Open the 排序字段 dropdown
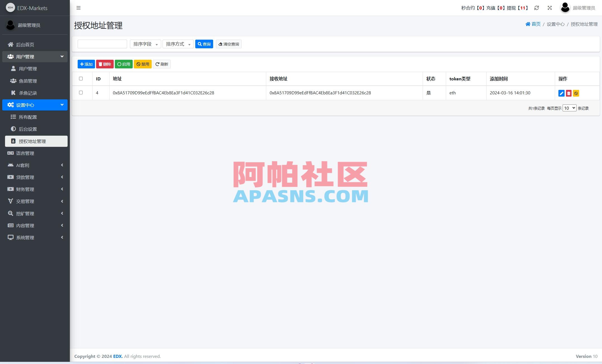The height and width of the screenshot is (364, 602). point(145,44)
